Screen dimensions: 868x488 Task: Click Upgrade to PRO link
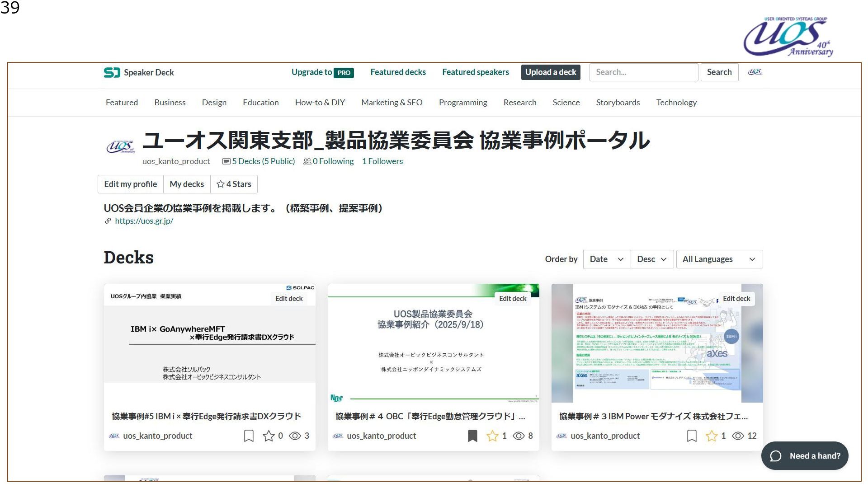point(322,72)
